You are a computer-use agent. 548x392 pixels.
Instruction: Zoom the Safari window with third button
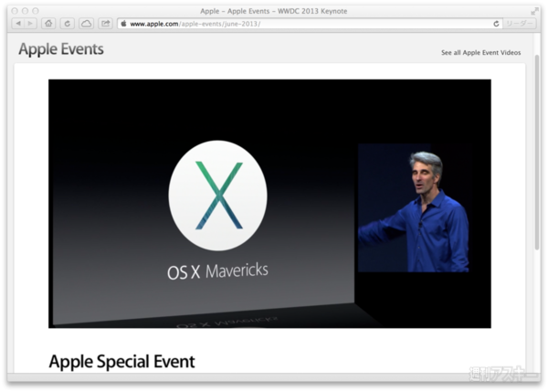tap(36, 11)
